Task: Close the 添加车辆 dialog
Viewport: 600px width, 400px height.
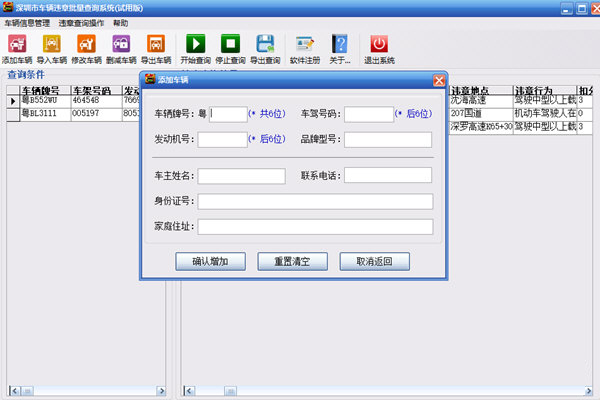Action: [439, 80]
